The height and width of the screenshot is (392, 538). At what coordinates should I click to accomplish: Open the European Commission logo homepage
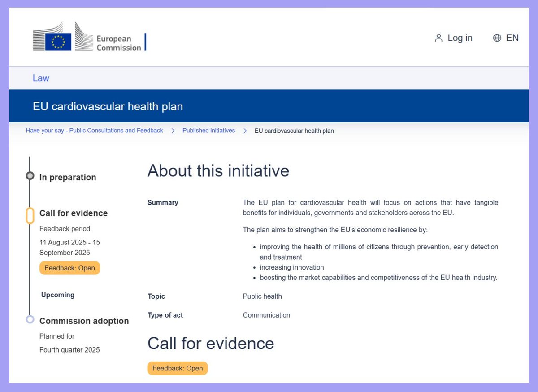pos(89,36)
